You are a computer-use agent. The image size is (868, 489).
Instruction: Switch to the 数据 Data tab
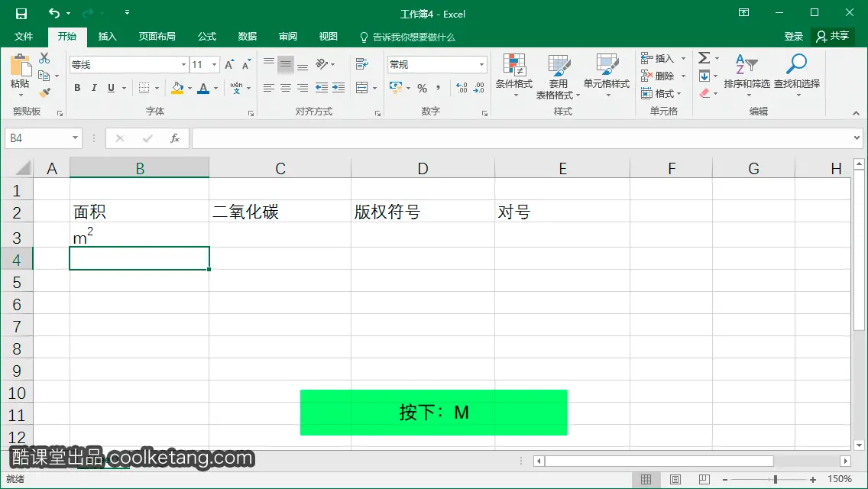248,37
